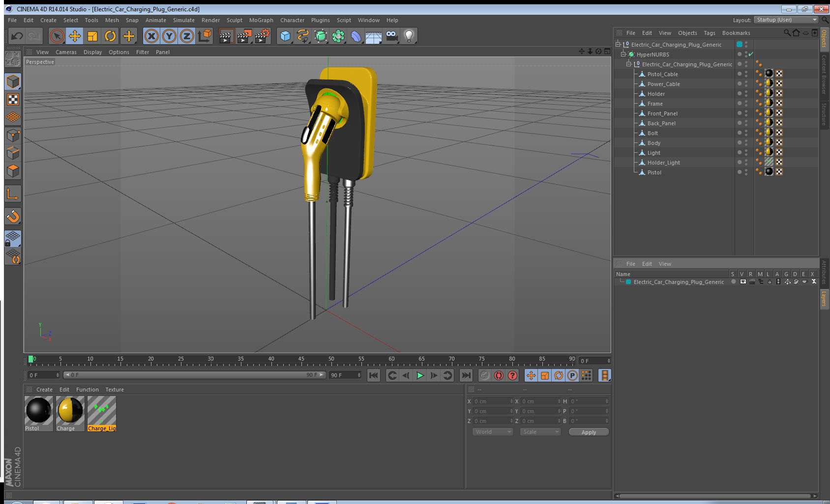Select the Move tool

coord(75,36)
